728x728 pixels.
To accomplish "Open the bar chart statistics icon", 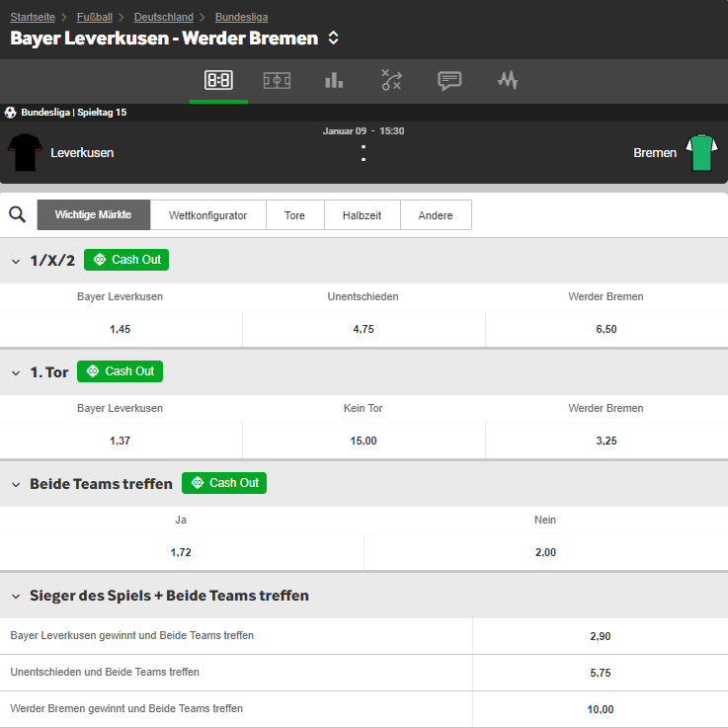I will point(334,80).
